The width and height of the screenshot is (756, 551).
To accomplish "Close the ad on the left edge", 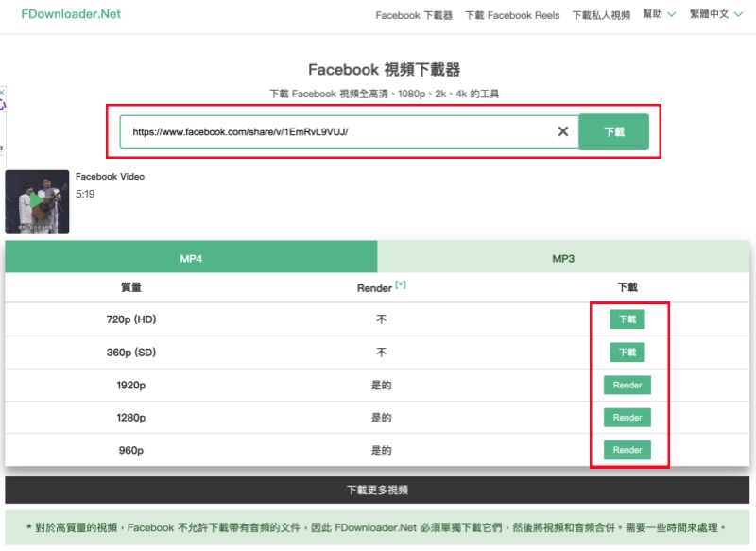I will tap(2, 92).
